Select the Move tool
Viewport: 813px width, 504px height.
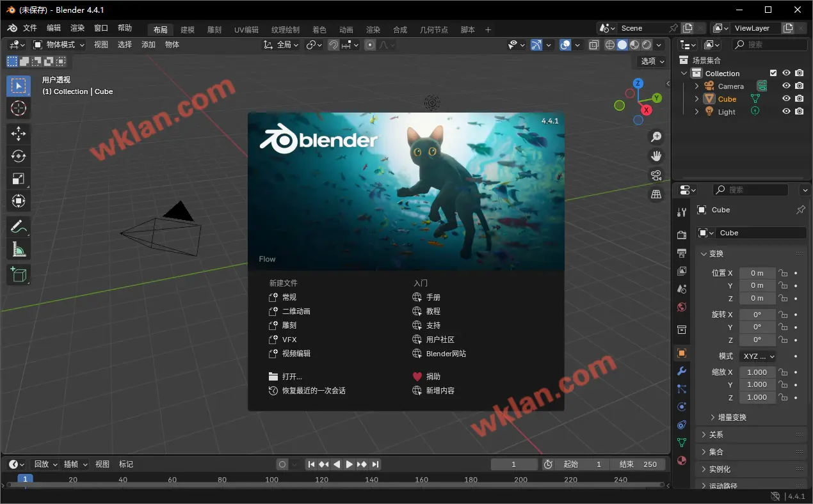click(19, 133)
